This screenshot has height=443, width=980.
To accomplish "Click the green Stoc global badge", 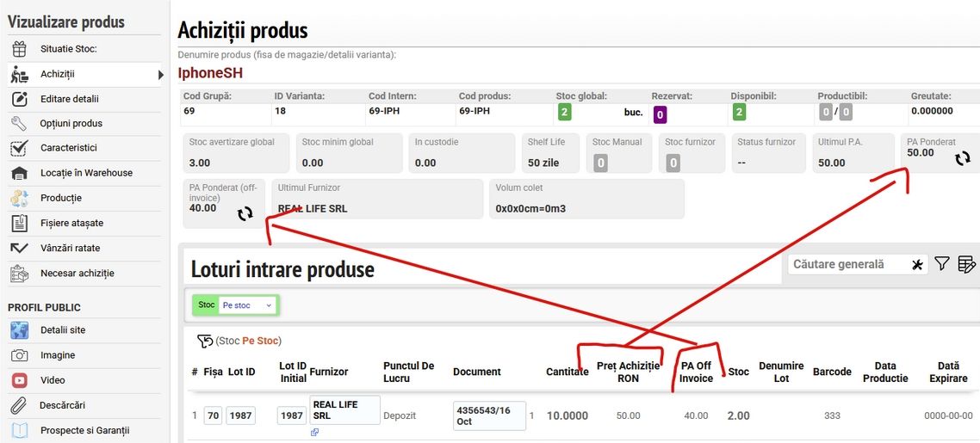I will 564,112.
